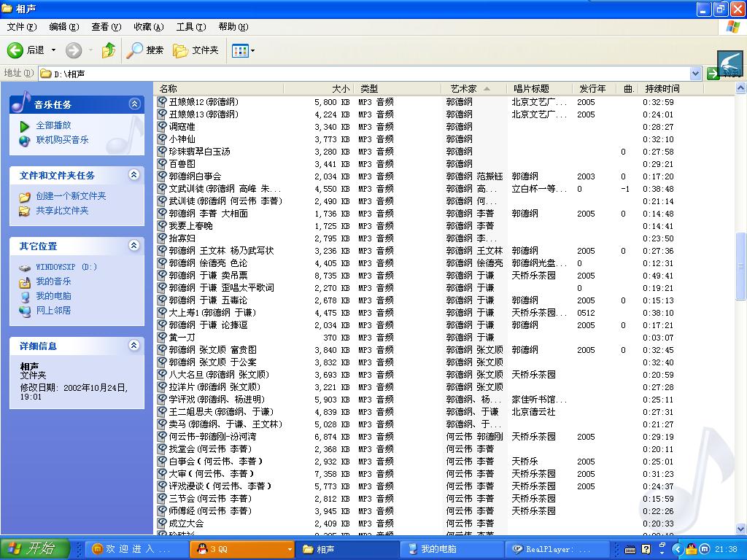Click 创建一个新文件夹 link
Screen dimensions: 747x560
click(71, 196)
